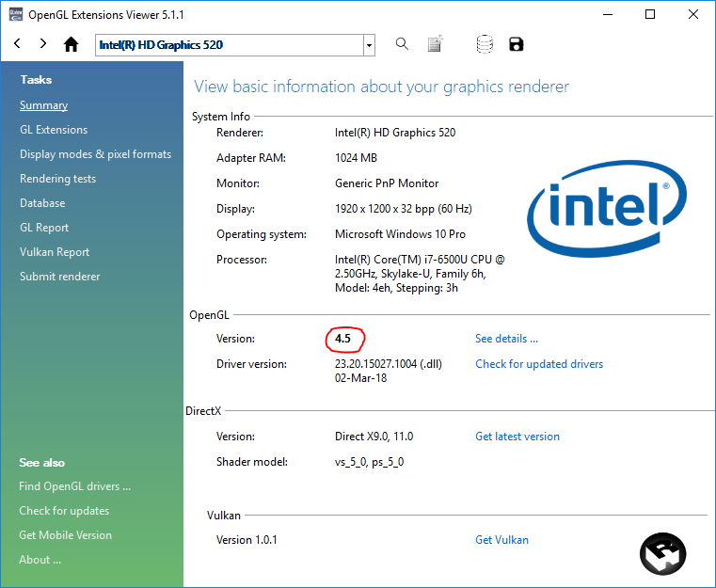This screenshot has width=716, height=588.
Task: Save with the floppy disk icon
Action: (x=516, y=44)
